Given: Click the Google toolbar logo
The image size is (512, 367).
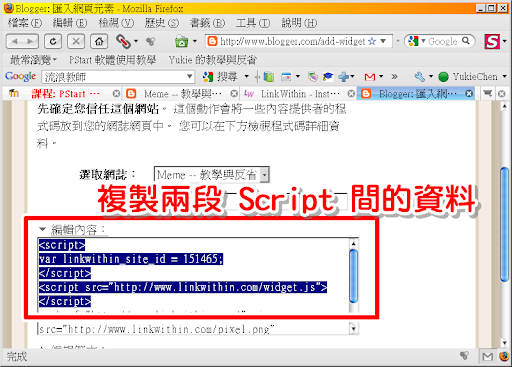Looking at the screenshot, I should point(20,77).
